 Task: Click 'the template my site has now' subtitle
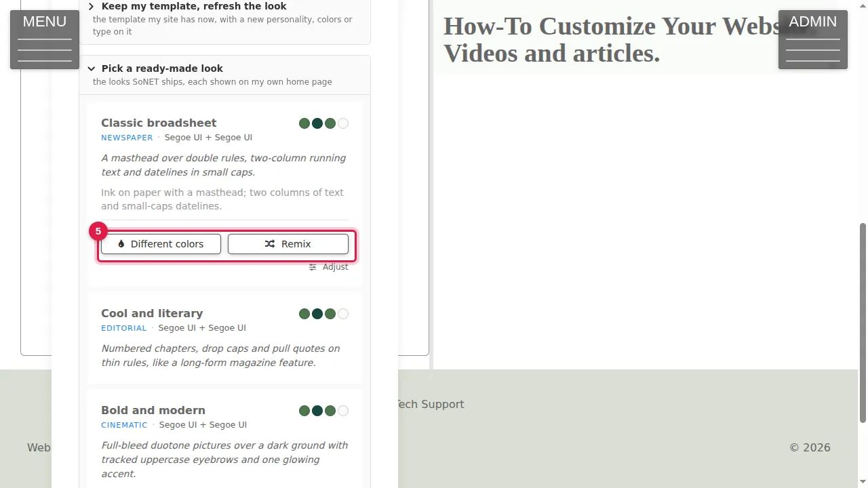point(222,26)
